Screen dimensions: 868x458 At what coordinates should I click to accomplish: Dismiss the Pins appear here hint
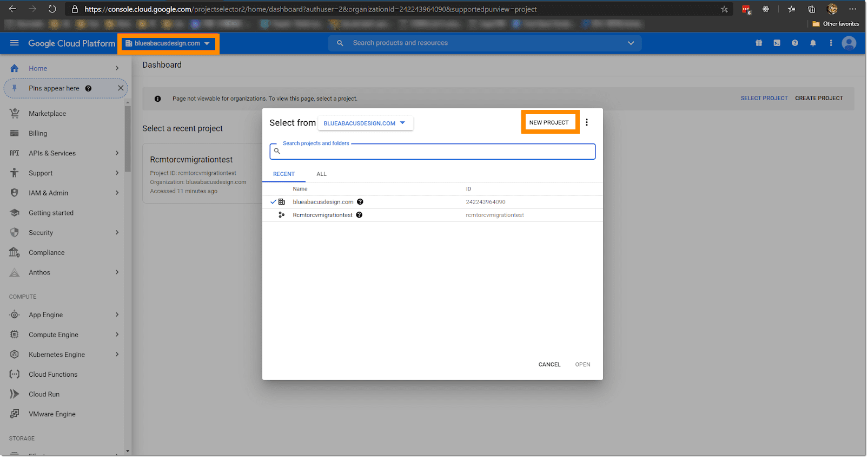click(121, 88)
